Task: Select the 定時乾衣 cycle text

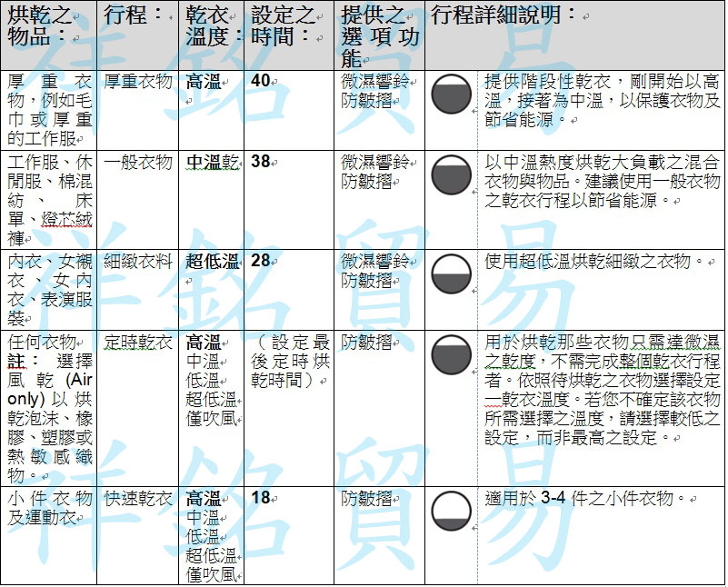Action: (137, 343)
